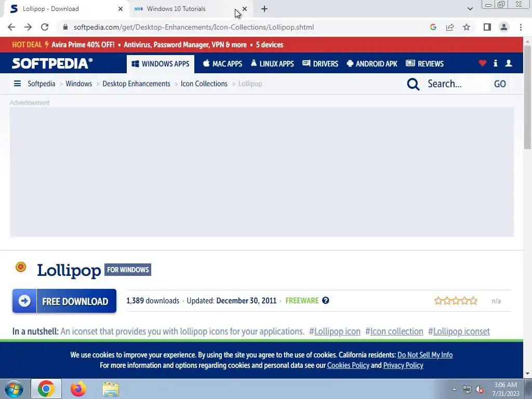The width and height of the screenshot is (532, 399).
Task: Click the address bar URL
Action: [x=193, y=27]
